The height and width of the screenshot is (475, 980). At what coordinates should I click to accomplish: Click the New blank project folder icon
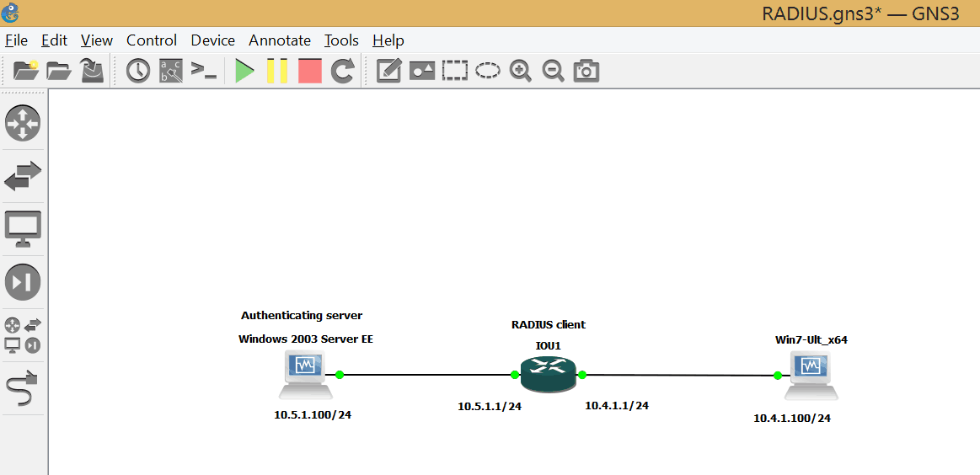click(26, 71)
